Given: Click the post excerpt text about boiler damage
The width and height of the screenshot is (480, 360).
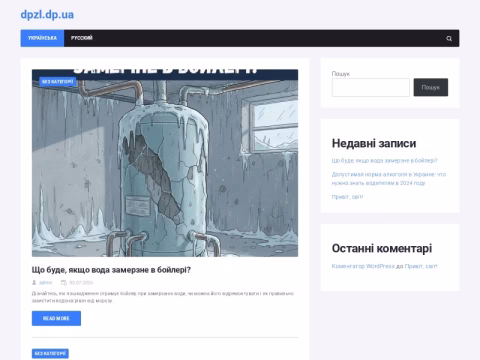Looking at the screenshot, I should pyautogui.click(x=163, y=297).
